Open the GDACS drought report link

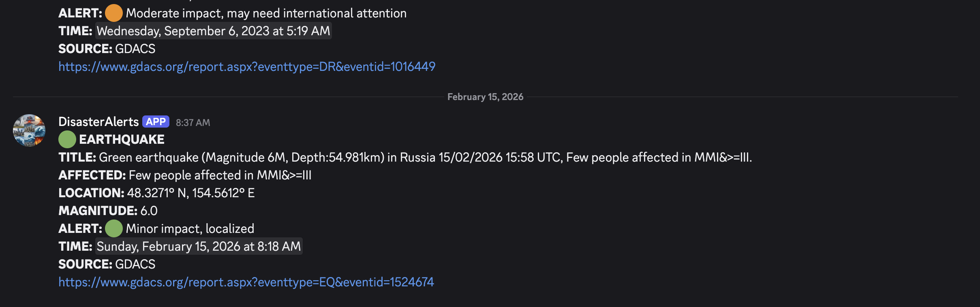coord(247,66)
